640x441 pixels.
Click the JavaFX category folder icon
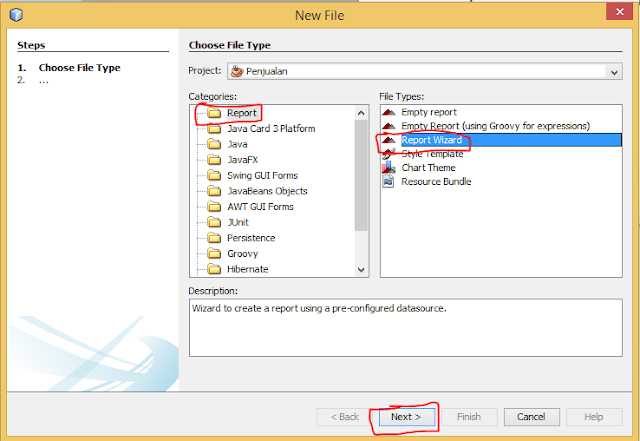[214, 160]
